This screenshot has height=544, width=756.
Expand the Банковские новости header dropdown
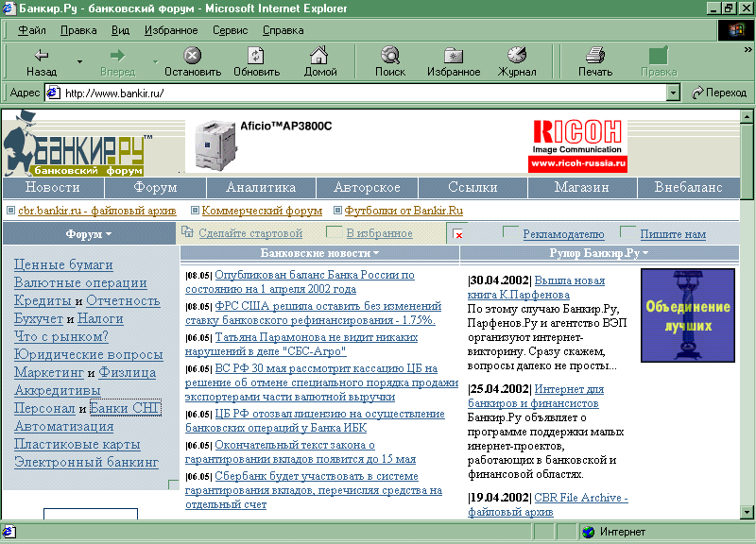pyautogui.click(x=320, y=253)
